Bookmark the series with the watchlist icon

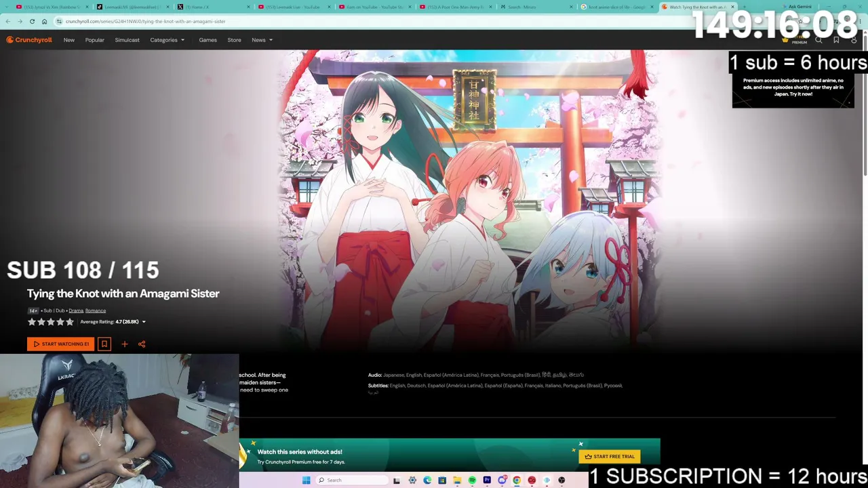[104, 344]
